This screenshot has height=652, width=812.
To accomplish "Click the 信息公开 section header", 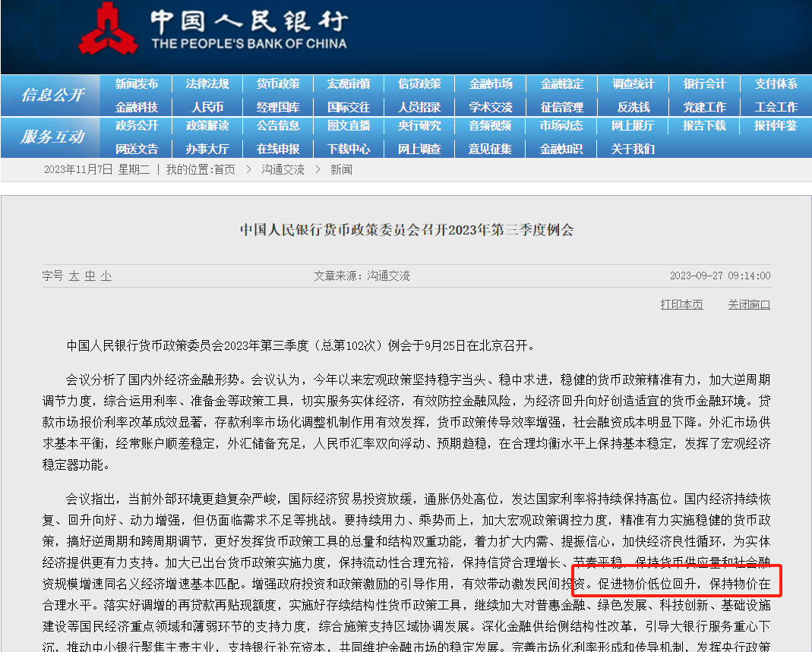I will 52,95.
